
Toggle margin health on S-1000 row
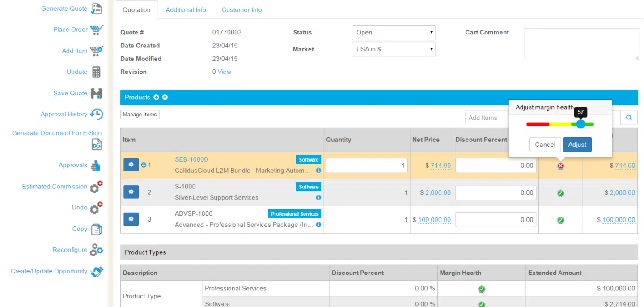[x=560, y=192]
